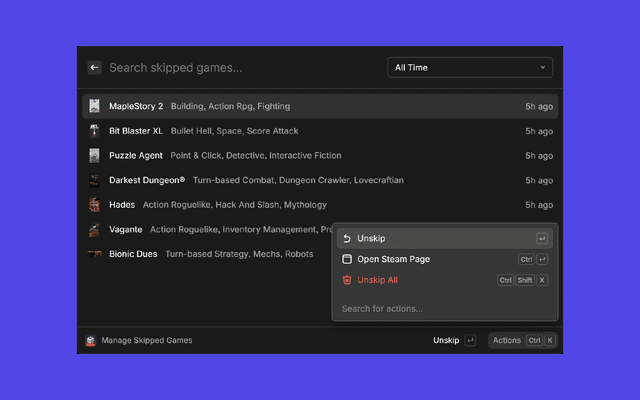The height and width of the screenshot is (400, 640).
Task: Select the Puzzle Agent row
Action: [x=320, y=156]
